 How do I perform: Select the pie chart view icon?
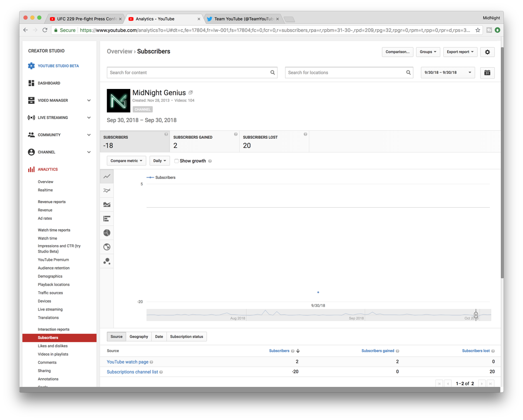107,233
